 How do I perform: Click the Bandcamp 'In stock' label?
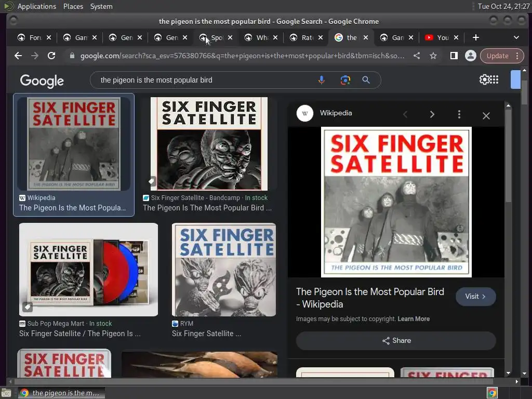click(x=256, y=198)
